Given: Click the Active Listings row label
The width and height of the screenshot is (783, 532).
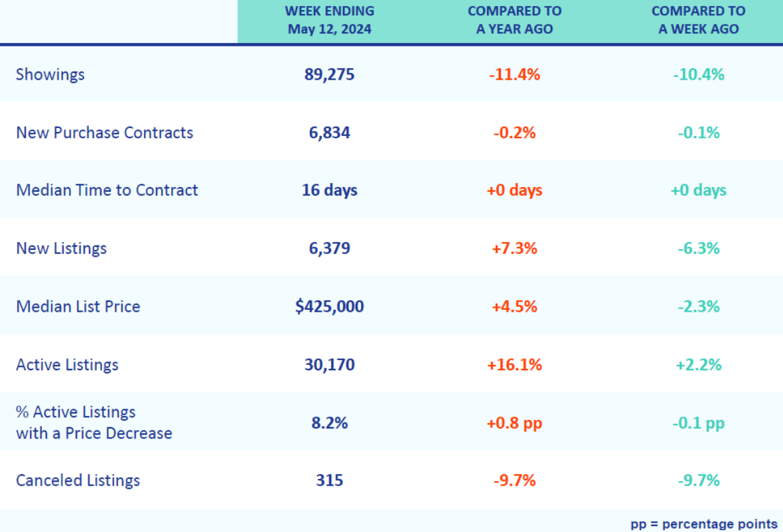Looking at the screenshot, I should (67, 365).
